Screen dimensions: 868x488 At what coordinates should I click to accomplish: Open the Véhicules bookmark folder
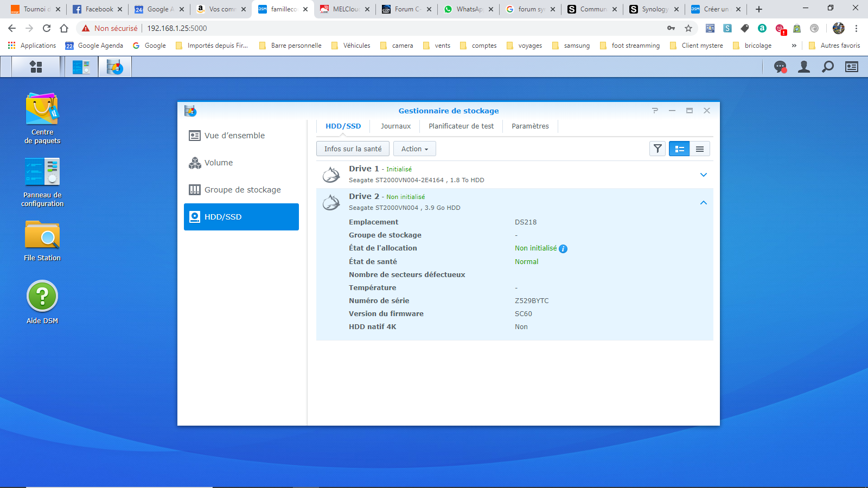click(350, 46)
